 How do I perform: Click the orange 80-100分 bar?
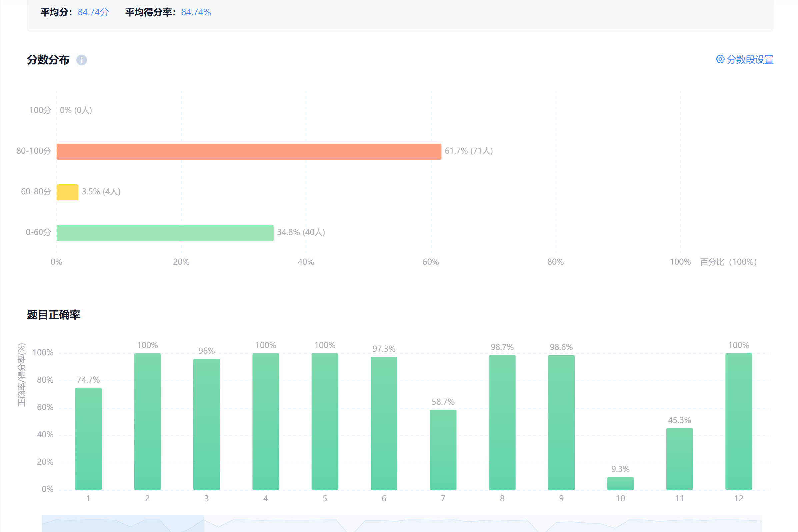pyautogui.click(x=249, y=152)
